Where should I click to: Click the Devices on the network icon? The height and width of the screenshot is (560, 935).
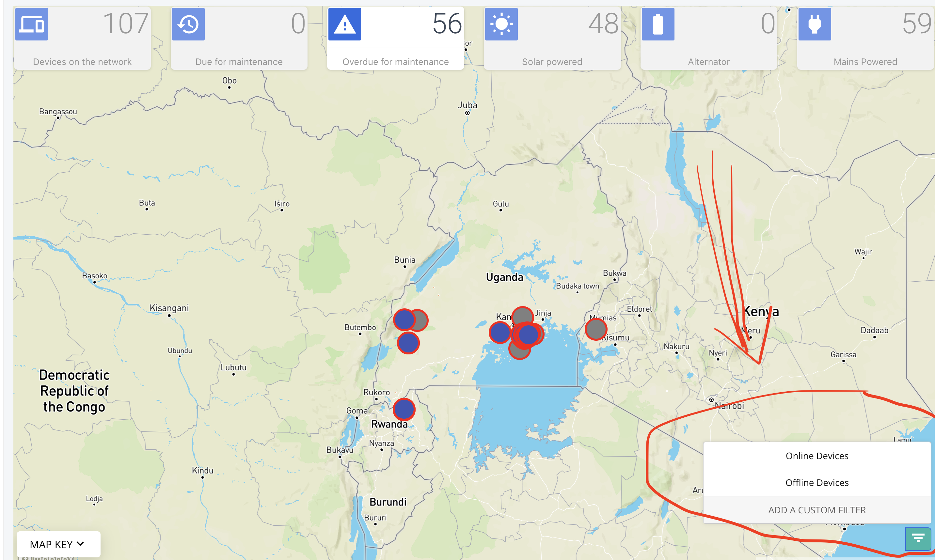(x=31, y=24)
